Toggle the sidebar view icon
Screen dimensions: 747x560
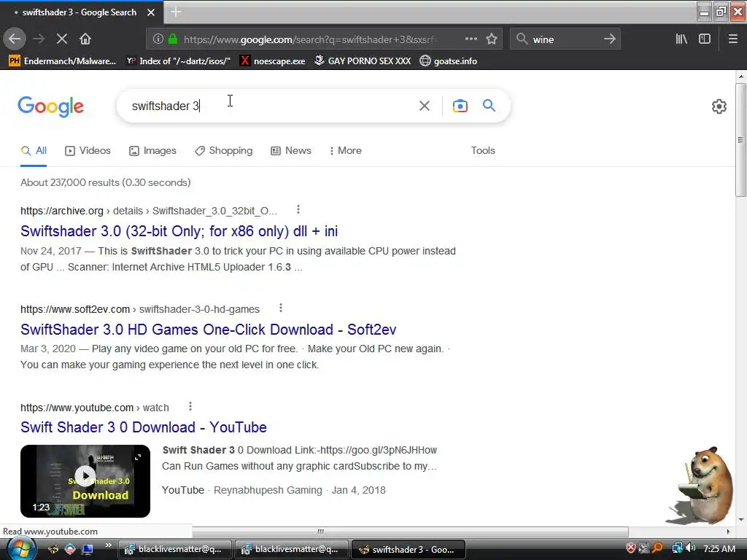point(705,39)
